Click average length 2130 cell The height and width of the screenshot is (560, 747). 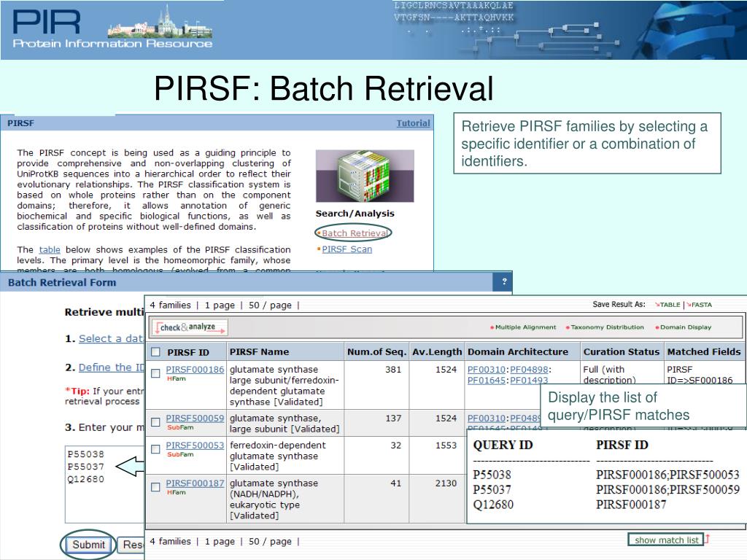446,483
